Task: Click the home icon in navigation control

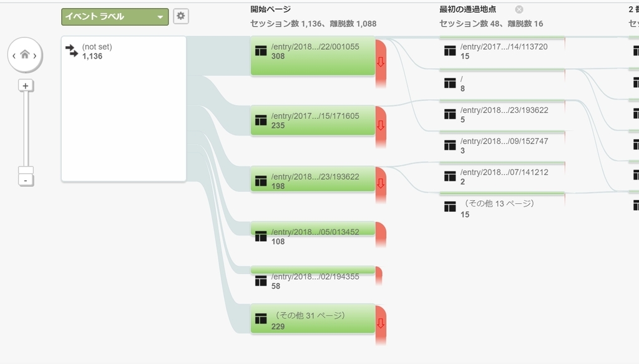Action: pos(25,54)
